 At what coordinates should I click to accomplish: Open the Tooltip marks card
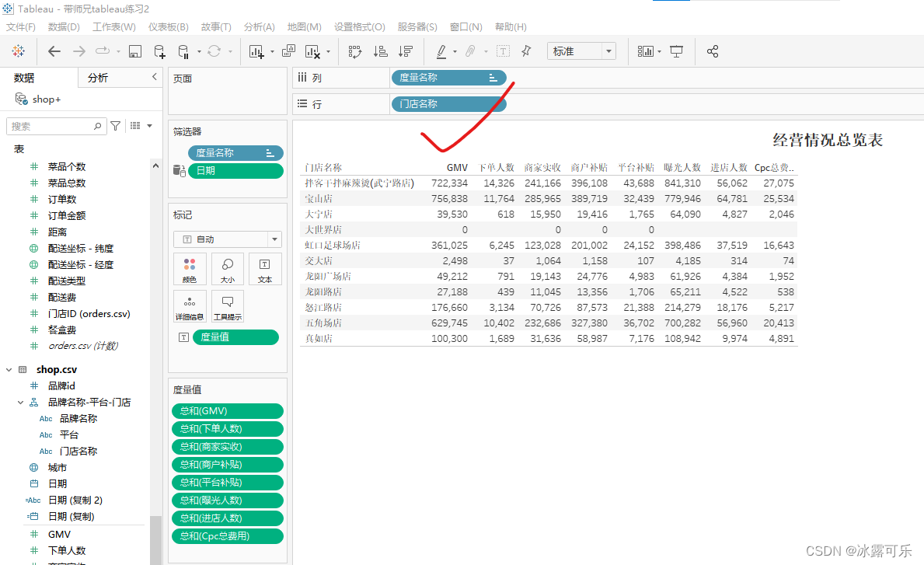point(228,306)
